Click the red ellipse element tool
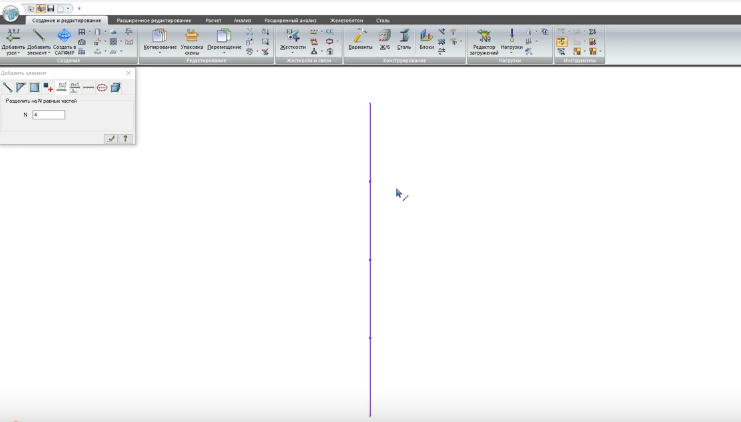This screenshot has width=741, height=422. [102, 88]
